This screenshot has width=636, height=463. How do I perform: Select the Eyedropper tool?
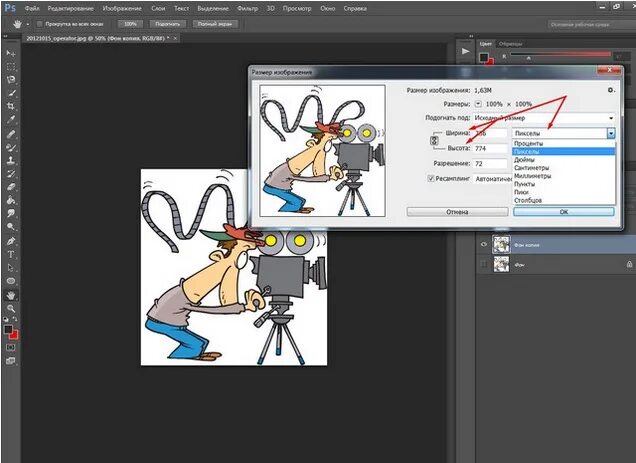(11, 120)
